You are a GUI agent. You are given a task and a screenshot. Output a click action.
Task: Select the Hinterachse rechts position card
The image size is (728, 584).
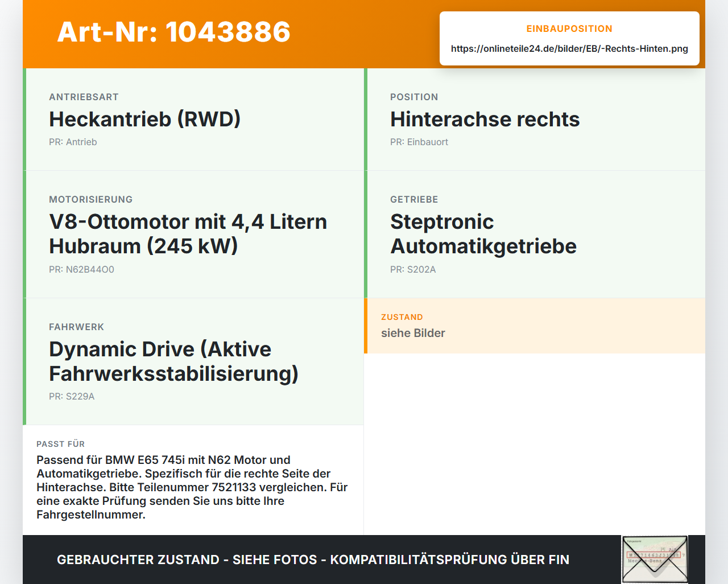pos(535,120)
